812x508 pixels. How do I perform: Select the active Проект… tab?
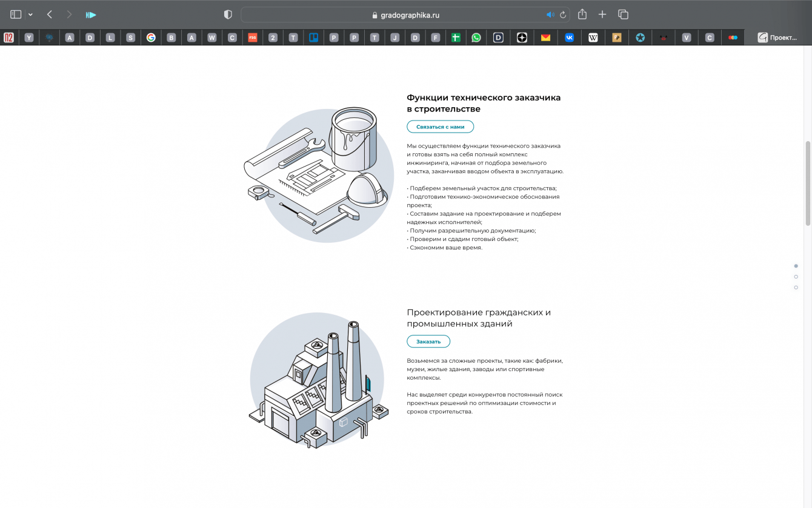pos(778,38)
